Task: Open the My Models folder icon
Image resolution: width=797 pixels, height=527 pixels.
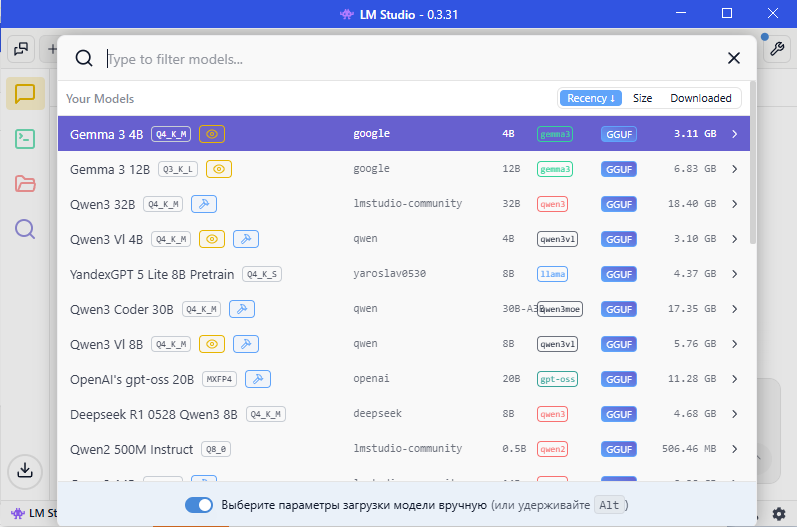Action: (25, 183)
